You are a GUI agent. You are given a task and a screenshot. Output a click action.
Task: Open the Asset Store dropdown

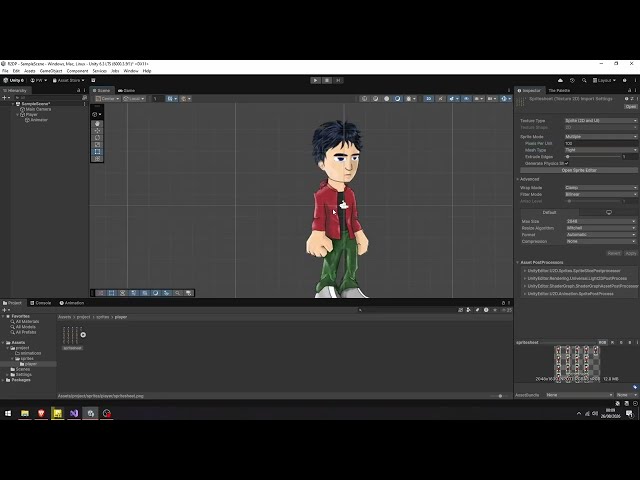[69, 80]
